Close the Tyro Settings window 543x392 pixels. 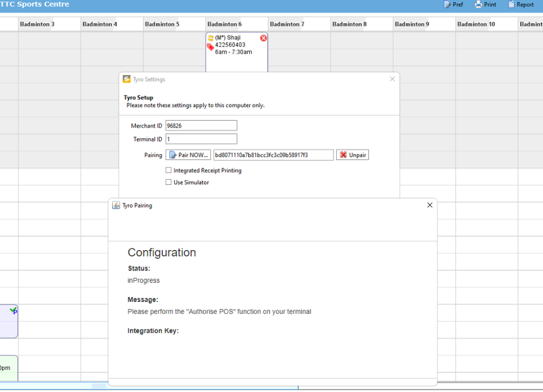tap(392, 79)
